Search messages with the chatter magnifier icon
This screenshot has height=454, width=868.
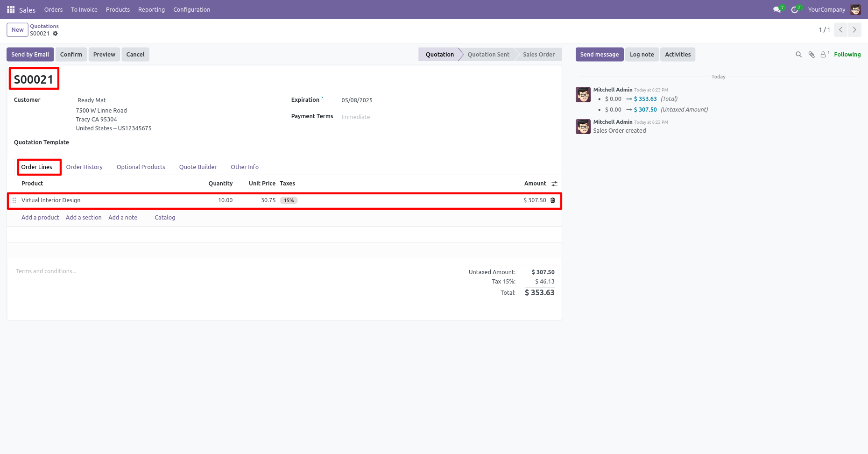pyautogui.click(x=798, y=55)
